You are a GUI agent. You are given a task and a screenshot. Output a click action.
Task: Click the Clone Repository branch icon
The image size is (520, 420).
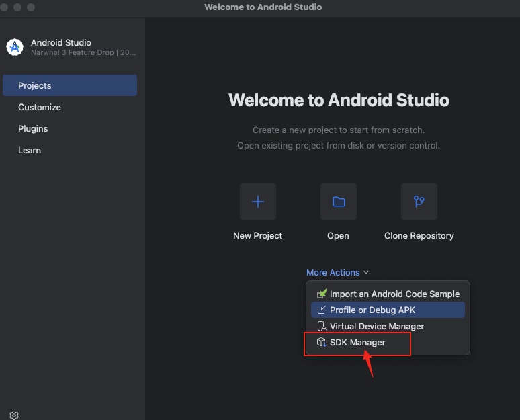tap(419, 202)
